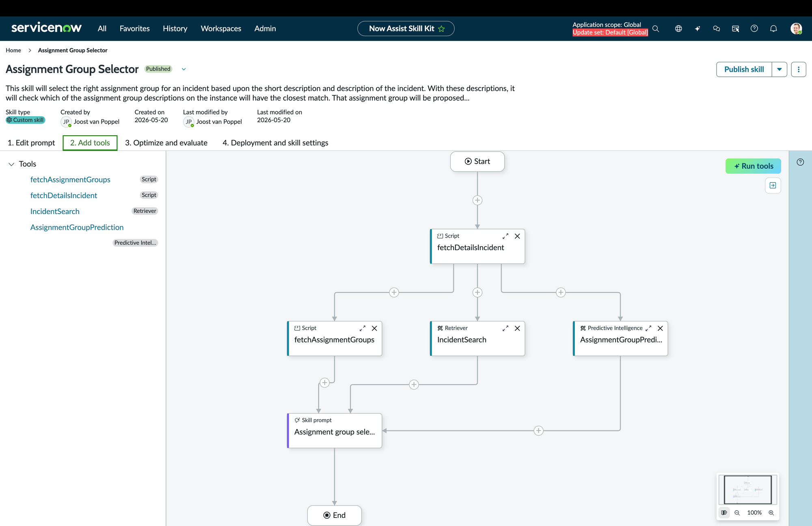Select the End node

click(x=335, y=515)
